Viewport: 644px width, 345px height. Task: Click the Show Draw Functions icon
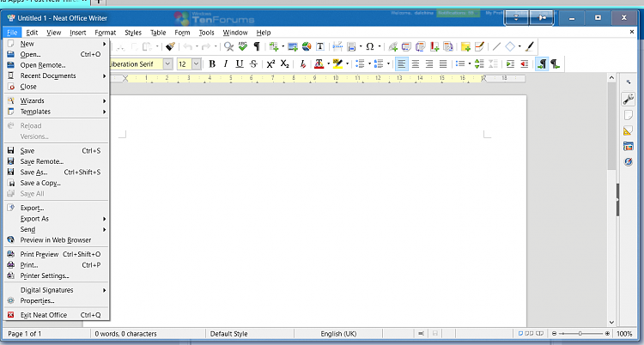(530, 46)
